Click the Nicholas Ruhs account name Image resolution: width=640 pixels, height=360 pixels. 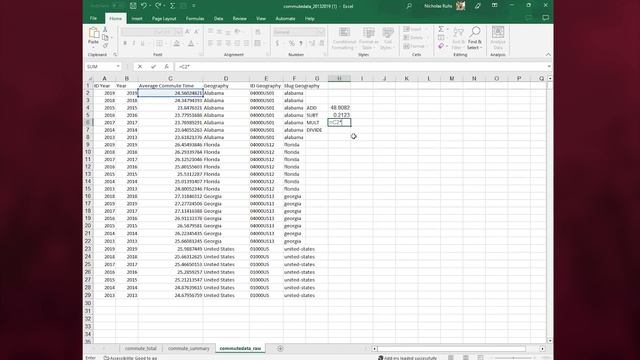pos(438,6)
